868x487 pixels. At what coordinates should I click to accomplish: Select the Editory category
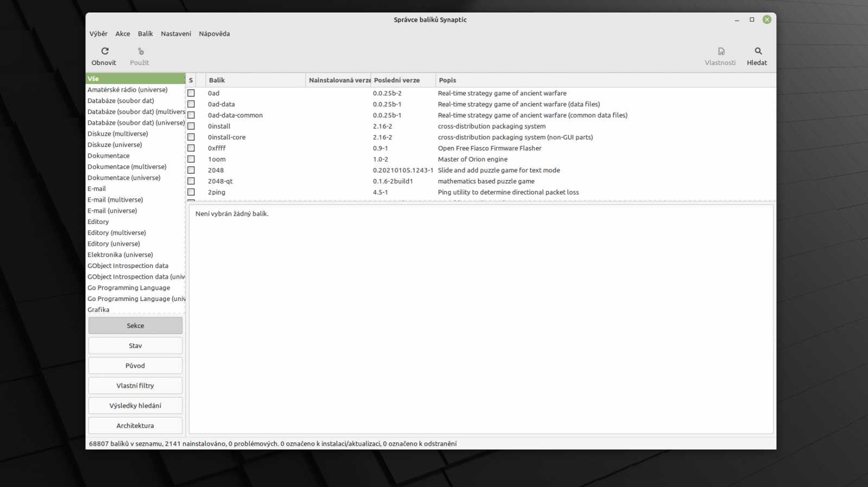point(136,222)
